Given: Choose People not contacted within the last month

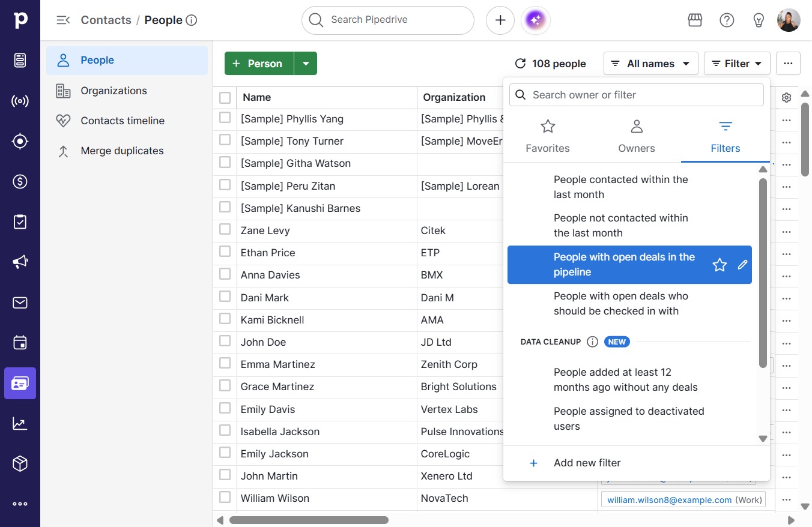Looking at the screenshot, I should (629, 226).
